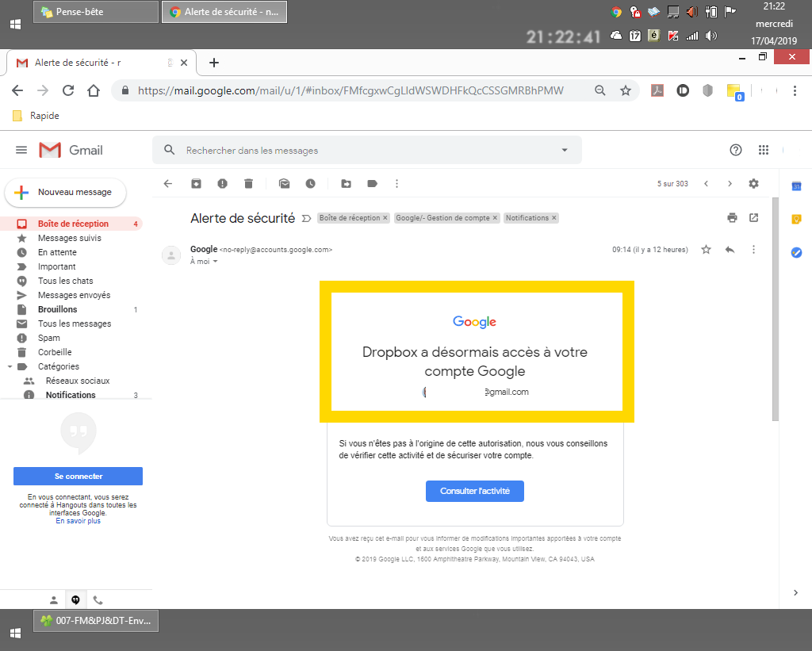Screen dimensions: 812x651
Task: Open message in a new window
Action: click(753, 217)
